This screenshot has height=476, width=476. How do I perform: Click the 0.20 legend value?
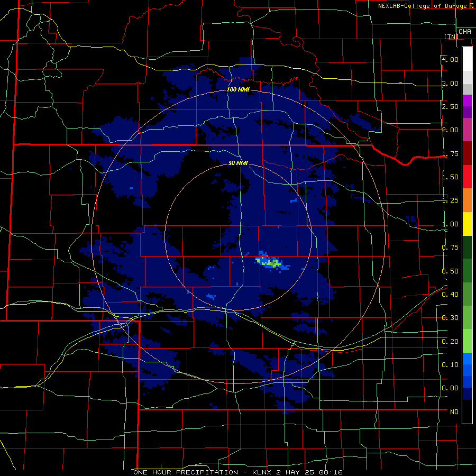click(450, 342)
